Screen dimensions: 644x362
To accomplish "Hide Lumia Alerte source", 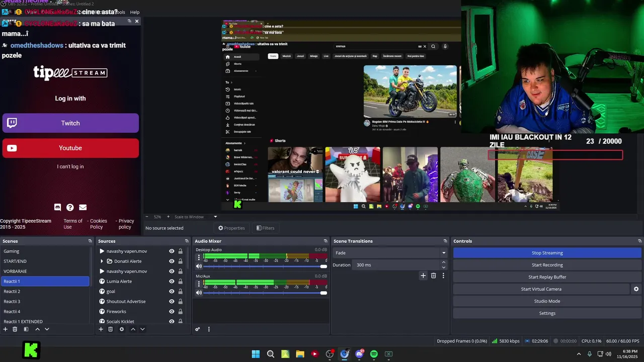I will [x=172, y=282].
